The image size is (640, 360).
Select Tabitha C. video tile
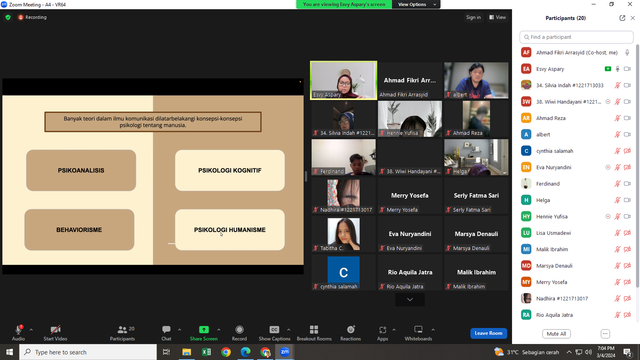tap(344, 234)
